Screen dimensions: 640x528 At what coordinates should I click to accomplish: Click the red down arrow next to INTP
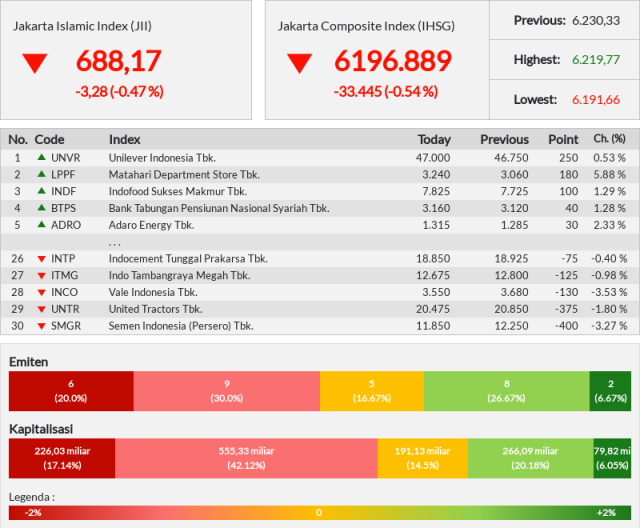(x=42, y=259)
